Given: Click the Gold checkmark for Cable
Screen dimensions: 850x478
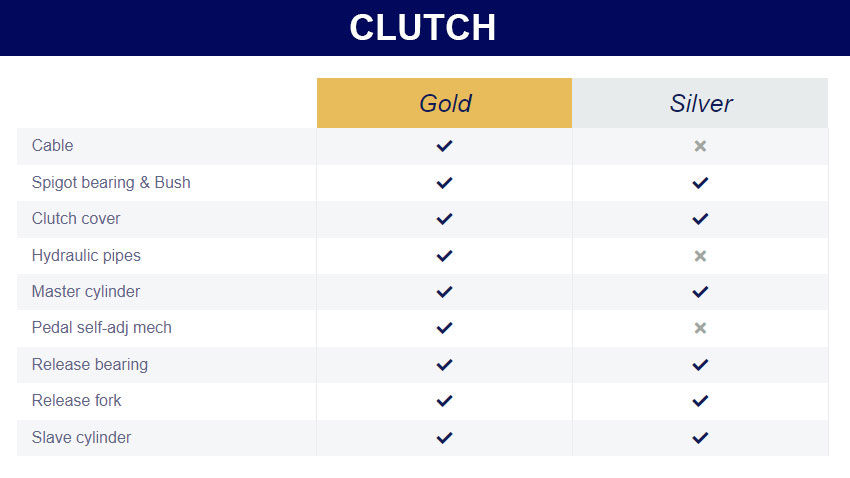Looking at the screenshot, I should pyautogui.click(x=444, y=146).
